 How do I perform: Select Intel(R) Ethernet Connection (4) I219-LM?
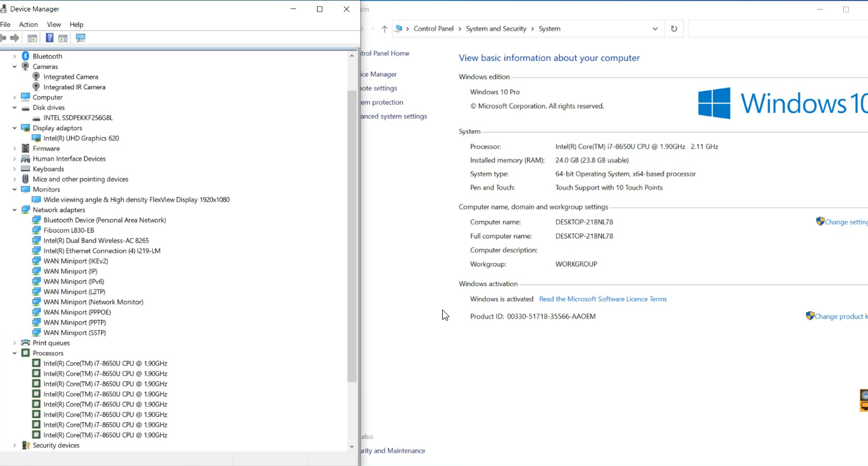(102, 250)
